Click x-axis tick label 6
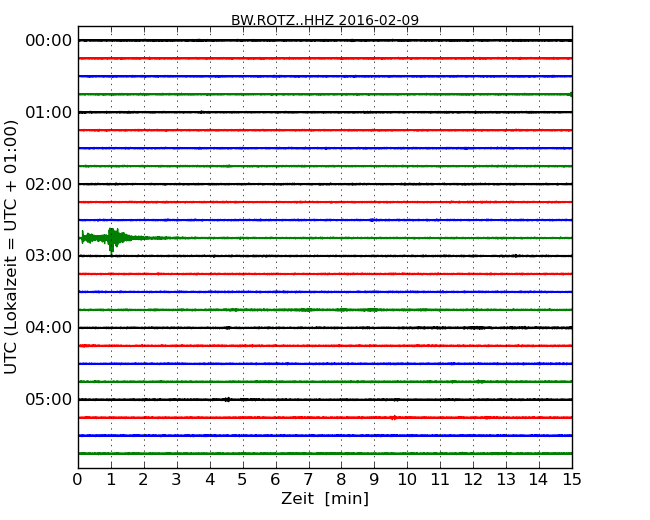Viewport: 650px width, 520px height. pos(275,480)
